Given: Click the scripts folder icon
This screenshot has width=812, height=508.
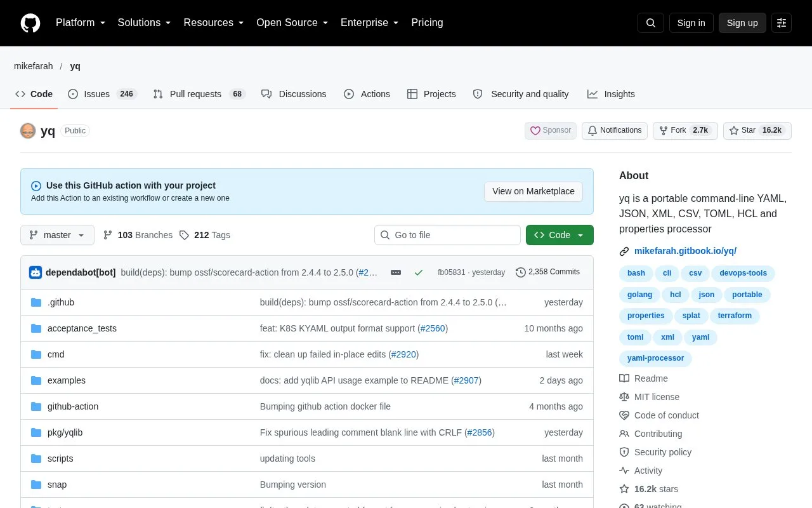Looking at the screenshot, I should point(36,458).
